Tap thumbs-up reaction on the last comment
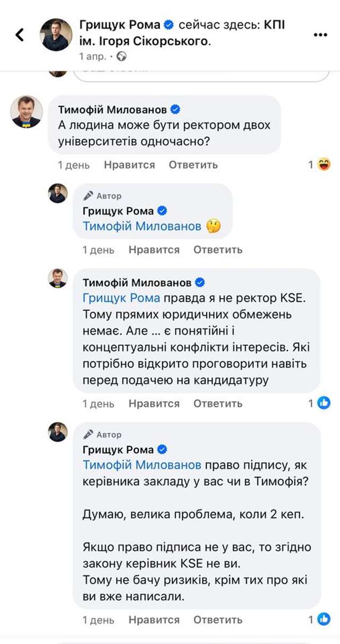The height and width of the screenshot is (644, 340). [324, 620]
